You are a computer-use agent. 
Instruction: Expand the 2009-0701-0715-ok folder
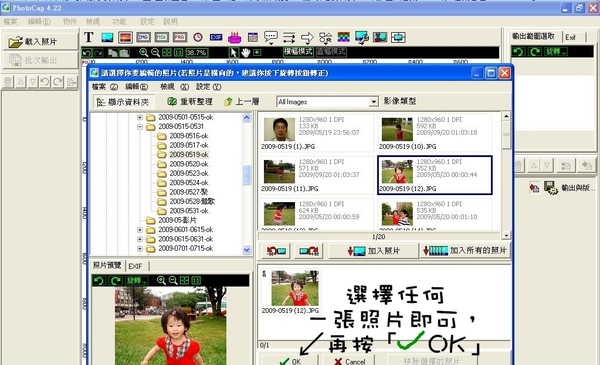[140, 249]
